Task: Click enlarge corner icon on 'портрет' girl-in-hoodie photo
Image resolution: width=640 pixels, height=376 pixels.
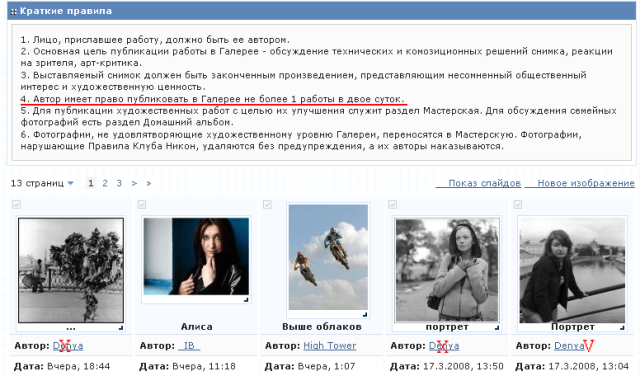Action: point(497,328)
